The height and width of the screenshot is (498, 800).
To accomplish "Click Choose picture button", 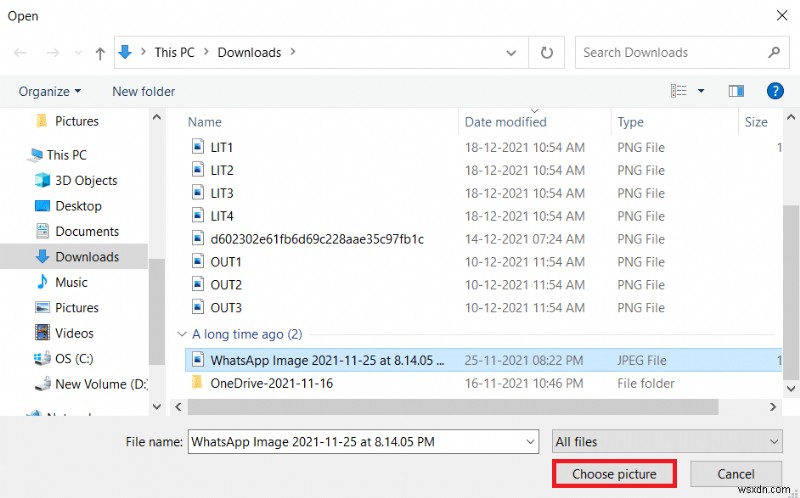I will (x=614, y=474).
